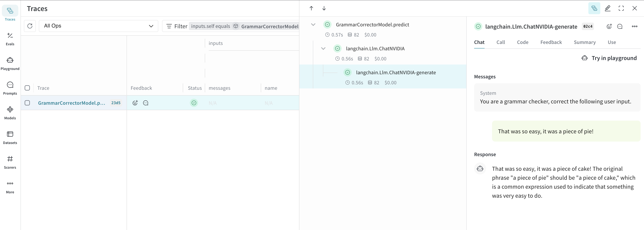
Task: Open the Evals sidebar section
Action: tap(10, 39)
